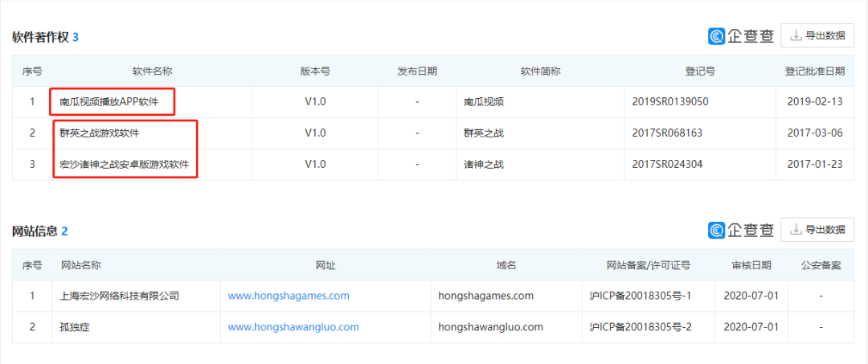Click the 企查查 logo beside 软件著作权
This screenshot has width=868, height=364.
(741, 36)
